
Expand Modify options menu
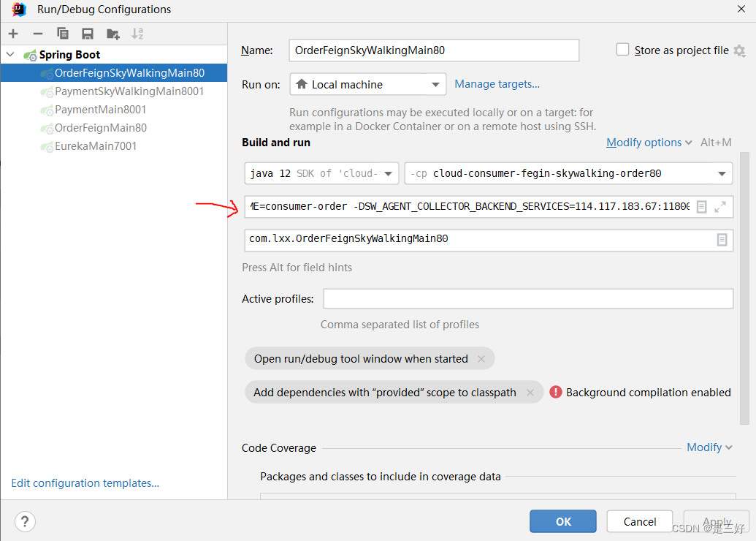pyautogui.click(x=649, y=143)
